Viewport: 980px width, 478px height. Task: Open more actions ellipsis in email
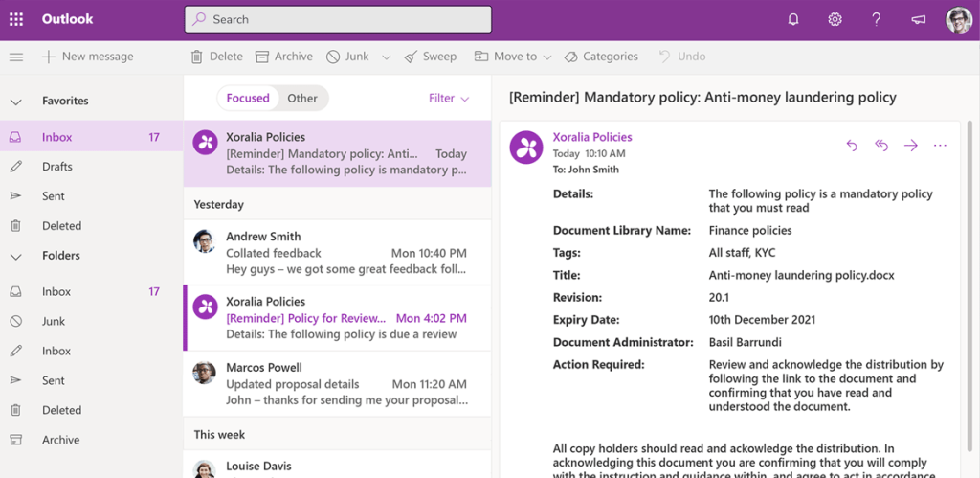(x=940, y=146)
